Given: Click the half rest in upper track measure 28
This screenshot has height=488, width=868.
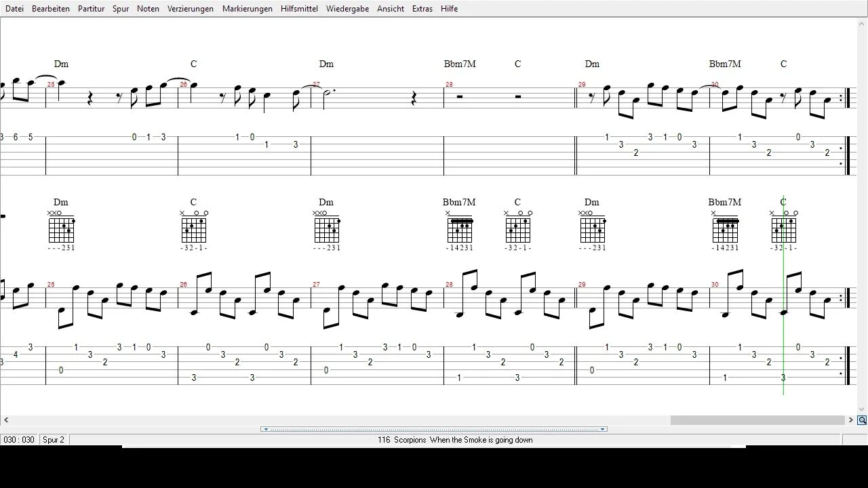Looking at the screenshot, I should (x=460, y=97).
